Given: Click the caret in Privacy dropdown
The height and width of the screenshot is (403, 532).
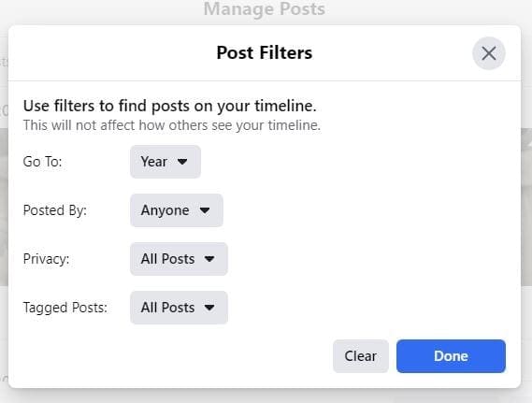Looking at the screenshot, I should coord(209,259).
